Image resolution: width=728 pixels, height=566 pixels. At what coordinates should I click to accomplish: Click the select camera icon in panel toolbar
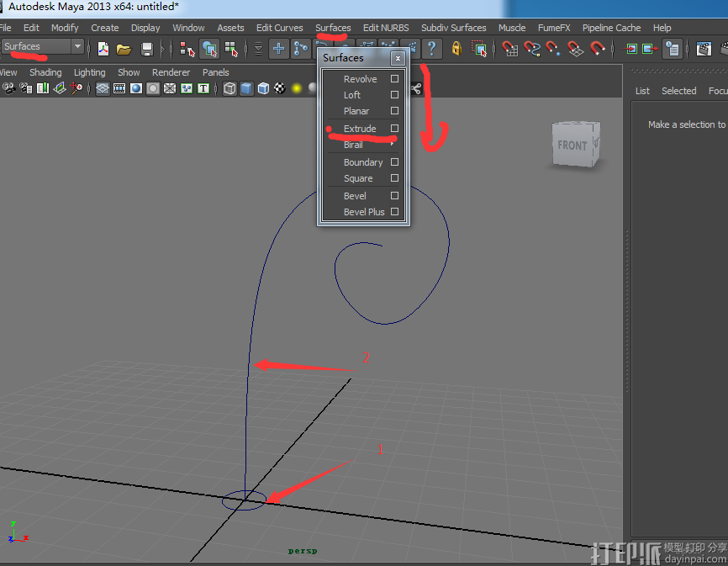coord(8,88)
